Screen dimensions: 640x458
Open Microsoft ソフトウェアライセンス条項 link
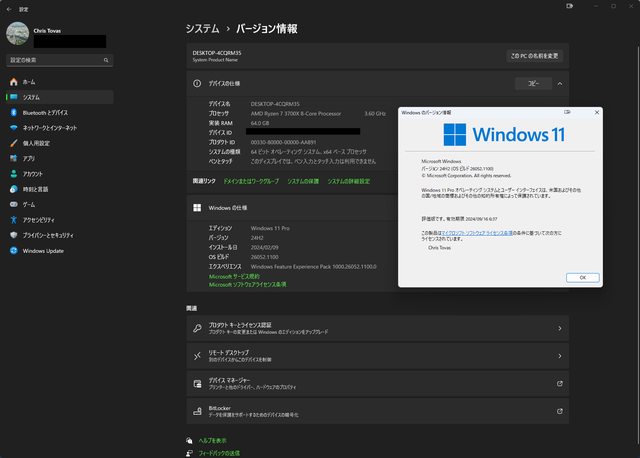click(247, 284)
